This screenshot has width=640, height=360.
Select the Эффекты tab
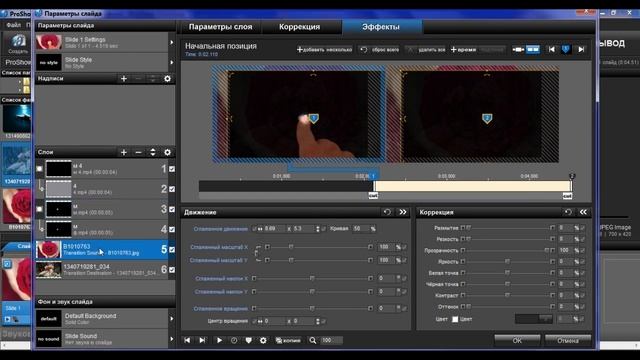coord(381,27)
